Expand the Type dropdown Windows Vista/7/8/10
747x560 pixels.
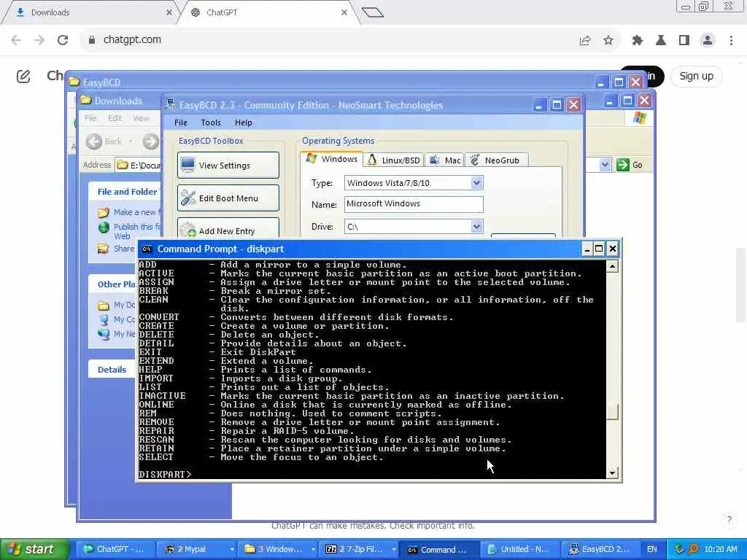[476, 183]
